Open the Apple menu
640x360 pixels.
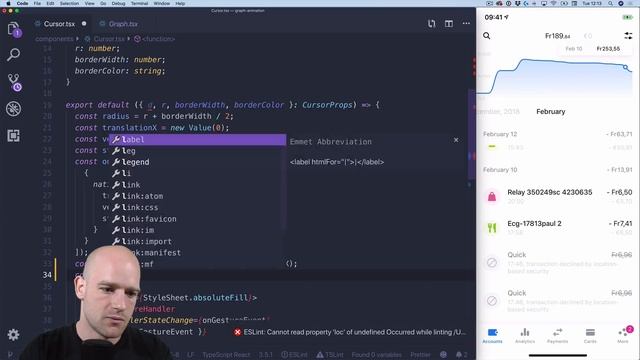click(8, 3)
